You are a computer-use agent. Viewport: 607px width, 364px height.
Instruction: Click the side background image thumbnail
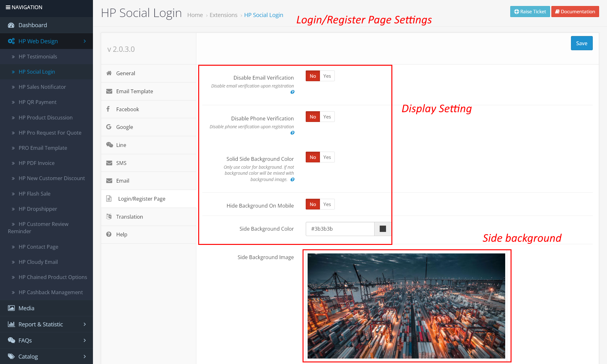406,306
